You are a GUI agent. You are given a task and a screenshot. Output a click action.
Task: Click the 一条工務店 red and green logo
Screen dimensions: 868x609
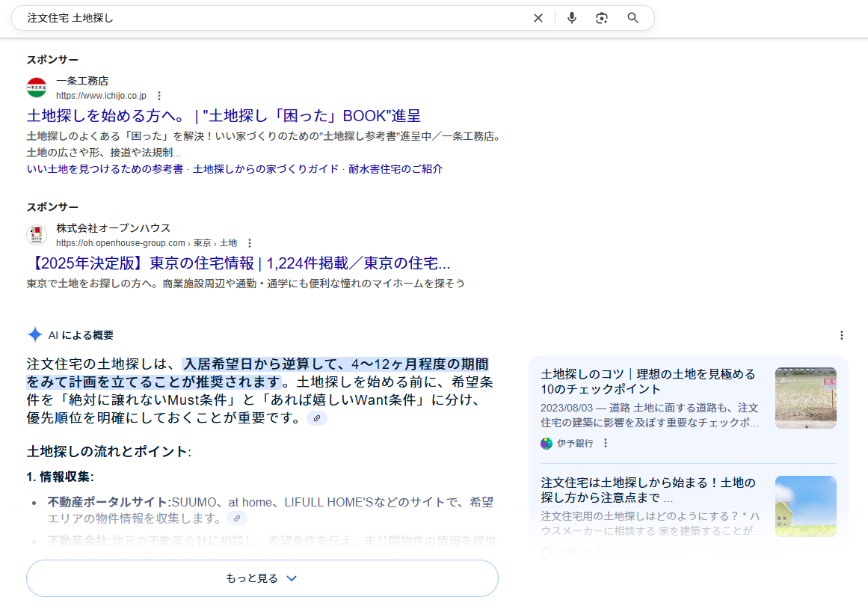pyautogui.click(x=37, y=88)
